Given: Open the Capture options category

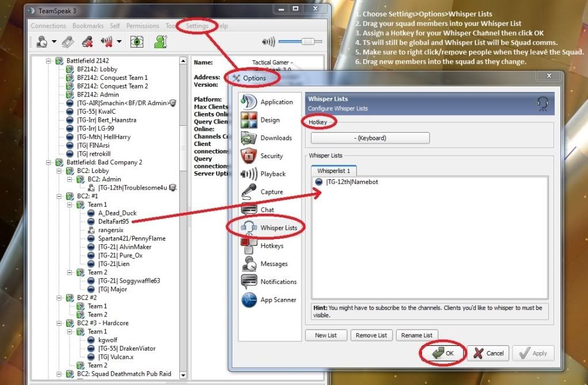Looking at the screenshot, I should [262, 192].
